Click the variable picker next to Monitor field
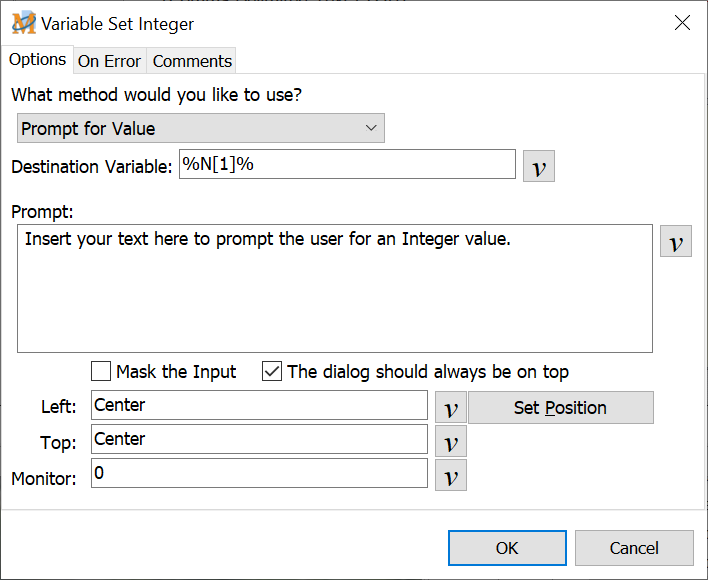 tap(450, 475)
